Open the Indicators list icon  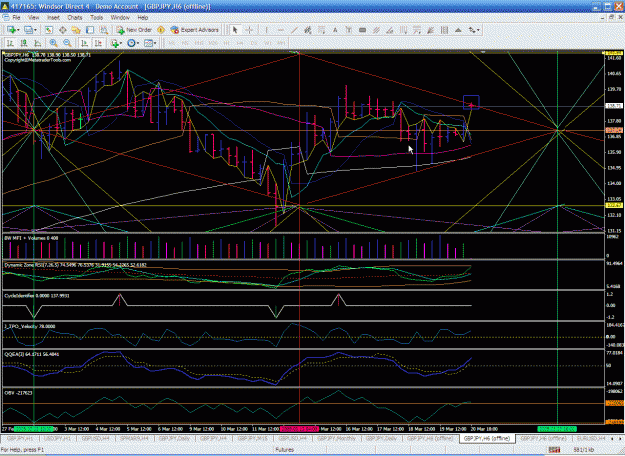tap(115, 43)
